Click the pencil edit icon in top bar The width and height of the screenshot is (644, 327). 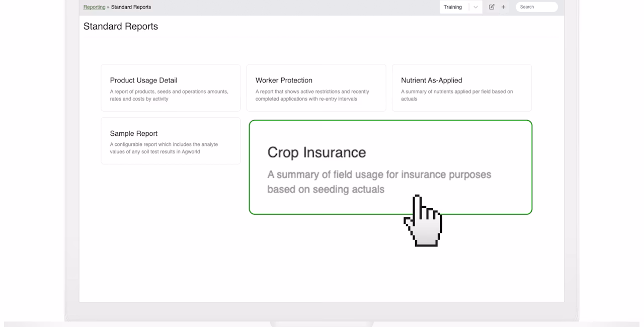[x=492, y=7]
